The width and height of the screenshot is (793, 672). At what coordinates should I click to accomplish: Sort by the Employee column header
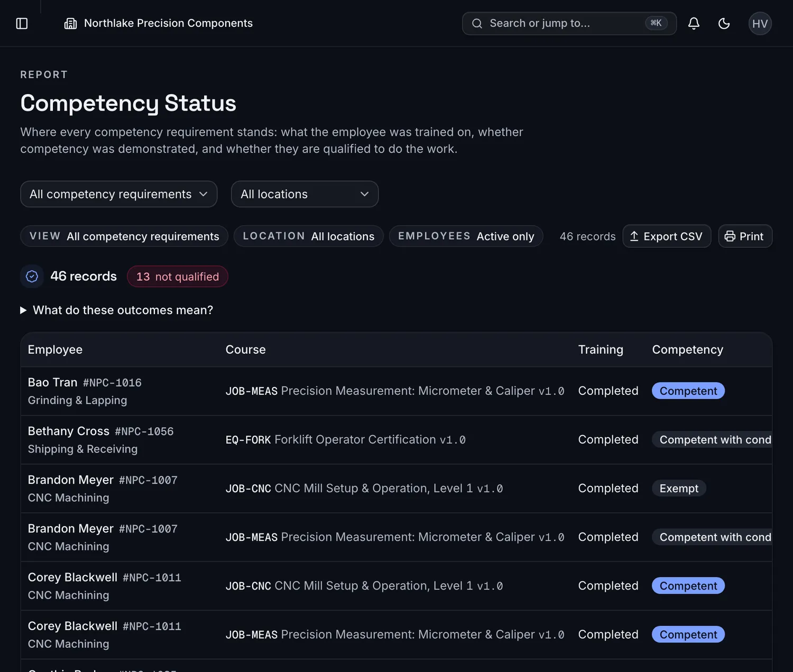(x=55, y=349)
